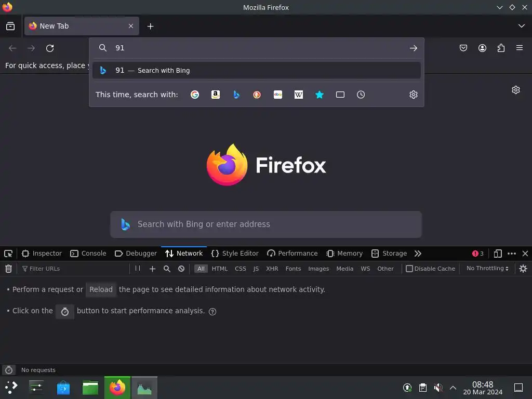Open search settings gear in urlbar dropdown
The width and height of the screenshot is (532, 399).
(413, 95)
